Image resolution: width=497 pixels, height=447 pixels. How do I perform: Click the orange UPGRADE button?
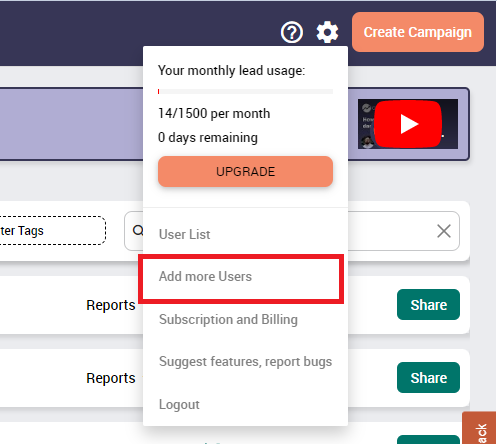(245, 171)
